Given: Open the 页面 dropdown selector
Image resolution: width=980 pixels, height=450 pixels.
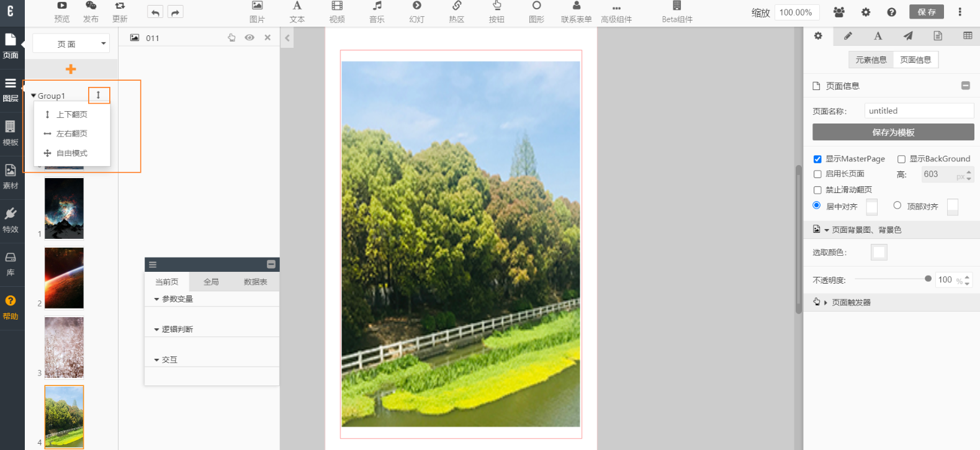Looking at the screenshot, I should pyautogui.click(x=71, y=44).
